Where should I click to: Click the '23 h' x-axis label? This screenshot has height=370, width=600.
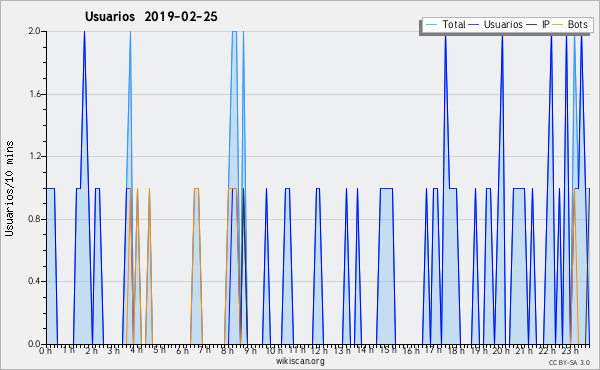569,351
